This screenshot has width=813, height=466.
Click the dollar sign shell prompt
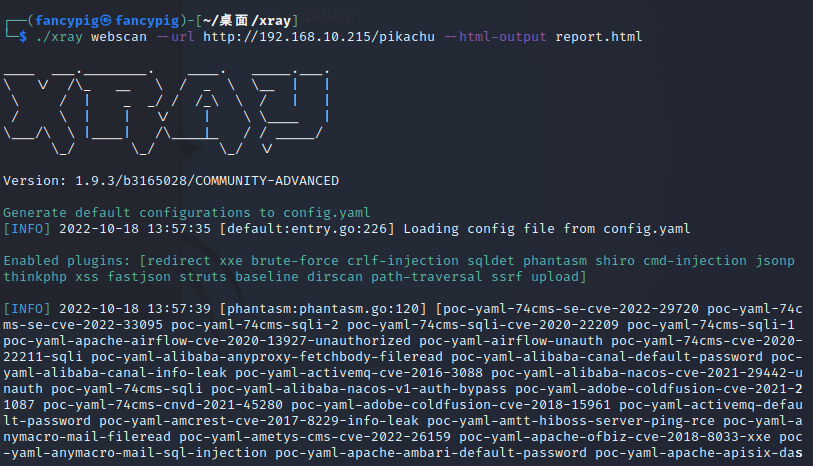click(x=22, y=36)
